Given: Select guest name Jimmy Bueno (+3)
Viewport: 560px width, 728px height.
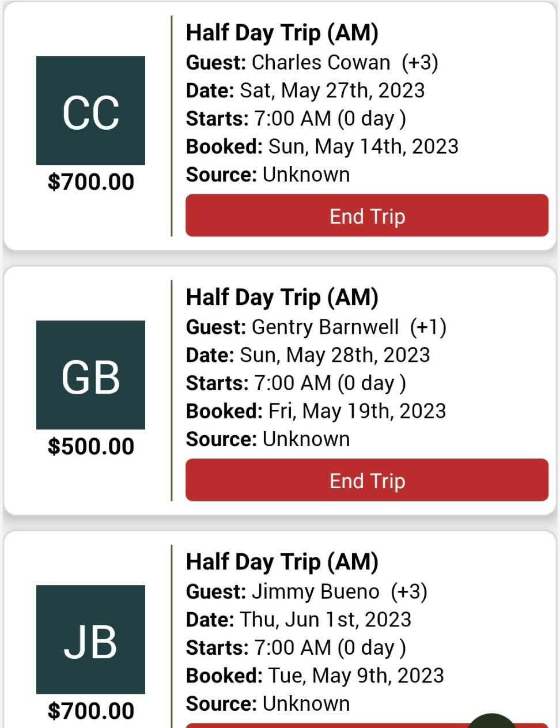Looking at the screenshot, I should pyautogui.click(x=339, y=591).
